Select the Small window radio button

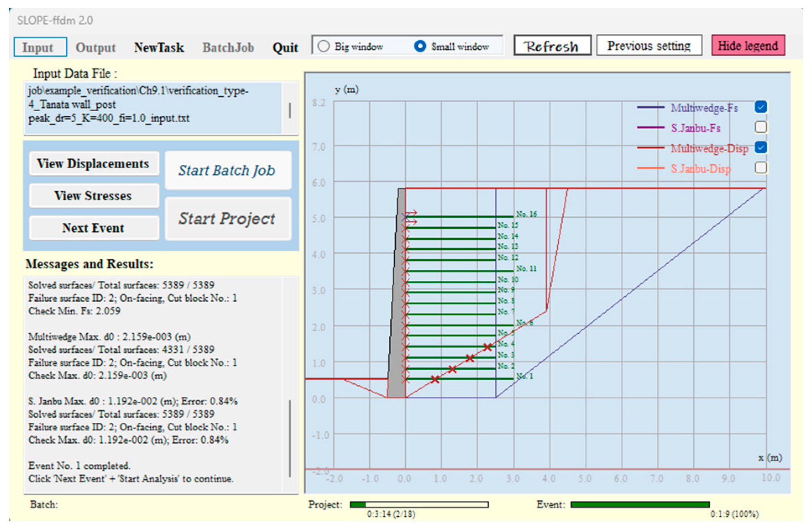[x=420, y=46]
